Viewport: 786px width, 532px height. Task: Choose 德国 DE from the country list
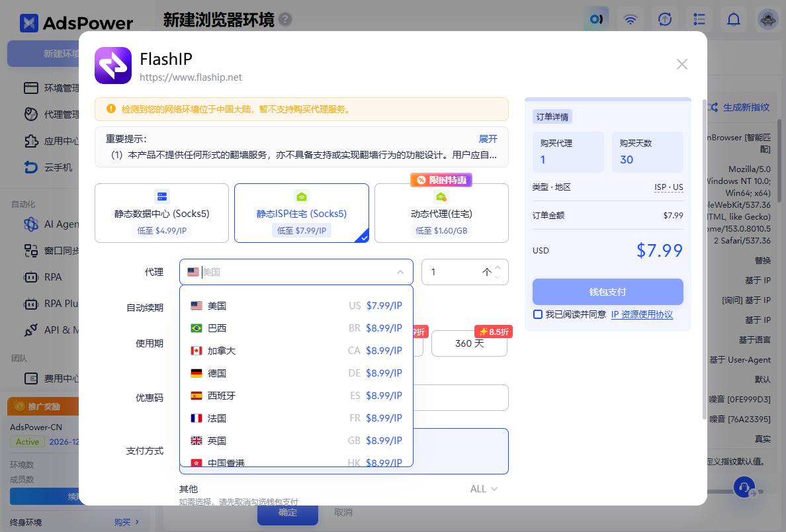click(296, 373)
